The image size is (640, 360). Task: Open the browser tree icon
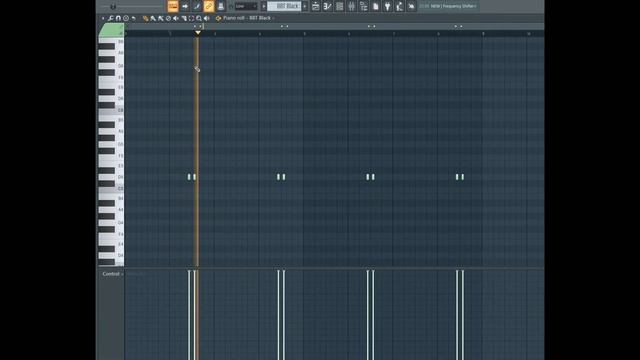coord(364,6)
